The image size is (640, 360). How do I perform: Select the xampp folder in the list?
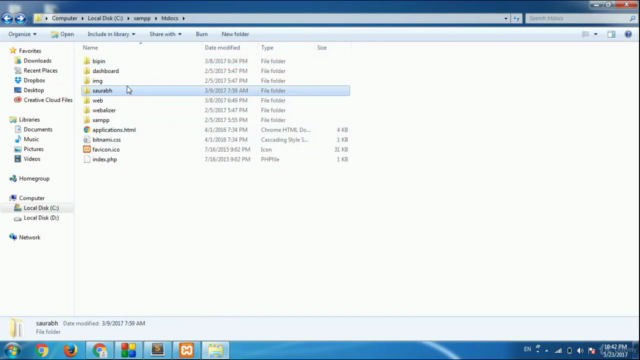(x=100, y=120)
